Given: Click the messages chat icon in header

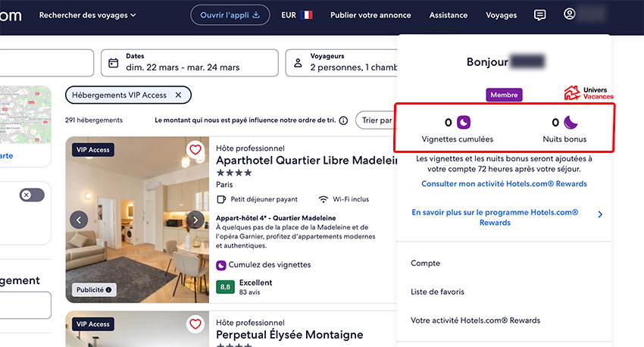Looking at the screenshot, I should tap(539, 15).
